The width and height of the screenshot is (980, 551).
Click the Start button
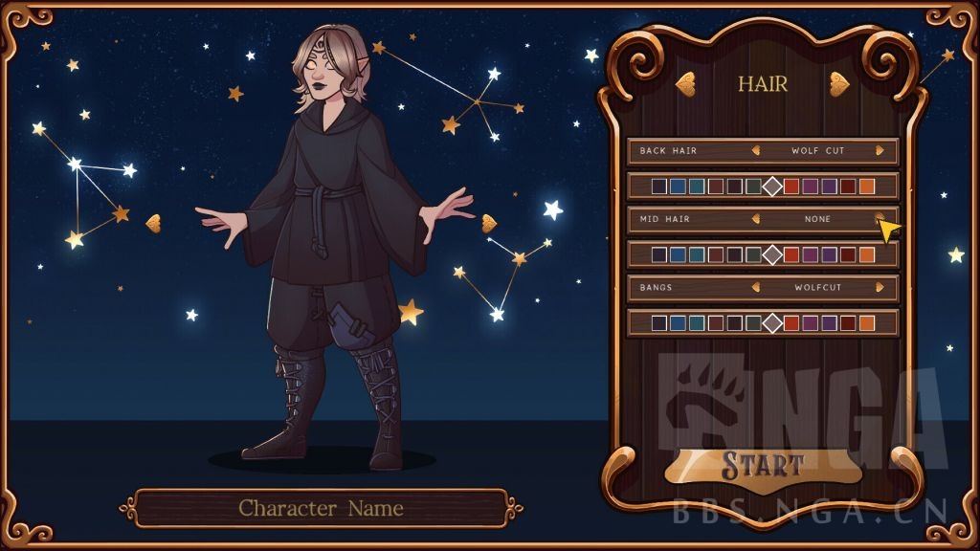point(763,466)
